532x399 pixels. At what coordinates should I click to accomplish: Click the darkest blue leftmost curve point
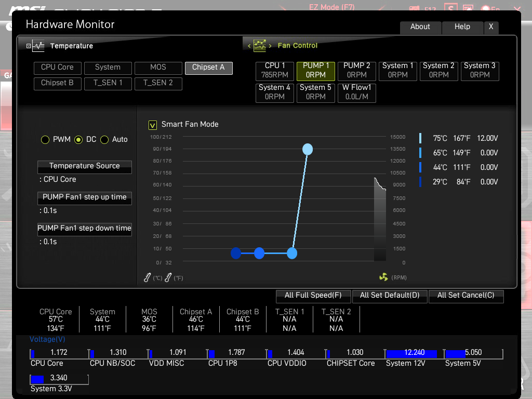click(236, 253)
